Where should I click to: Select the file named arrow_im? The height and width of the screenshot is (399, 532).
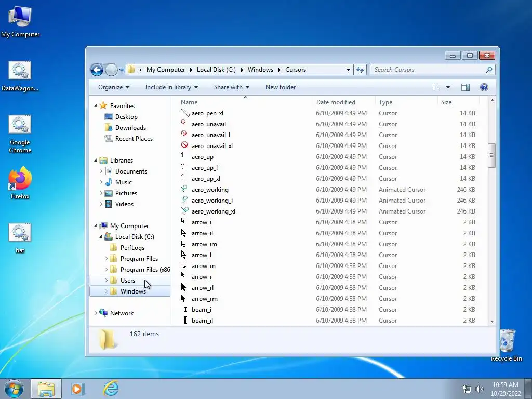tap(204, 244)
